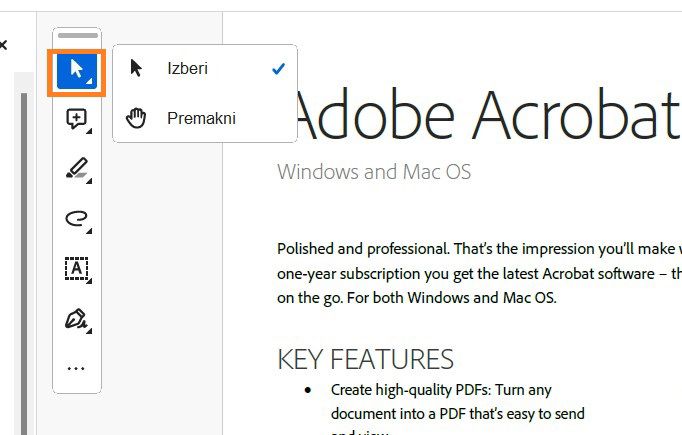
Task: Pick the freehand Draw loop tool
Action: 76,218
